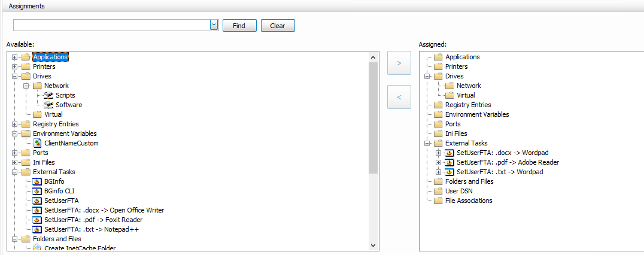The height and width of the screenshot is (255, 644).
Task: Select the Scripts label in Available
Action: coord(65,95)
